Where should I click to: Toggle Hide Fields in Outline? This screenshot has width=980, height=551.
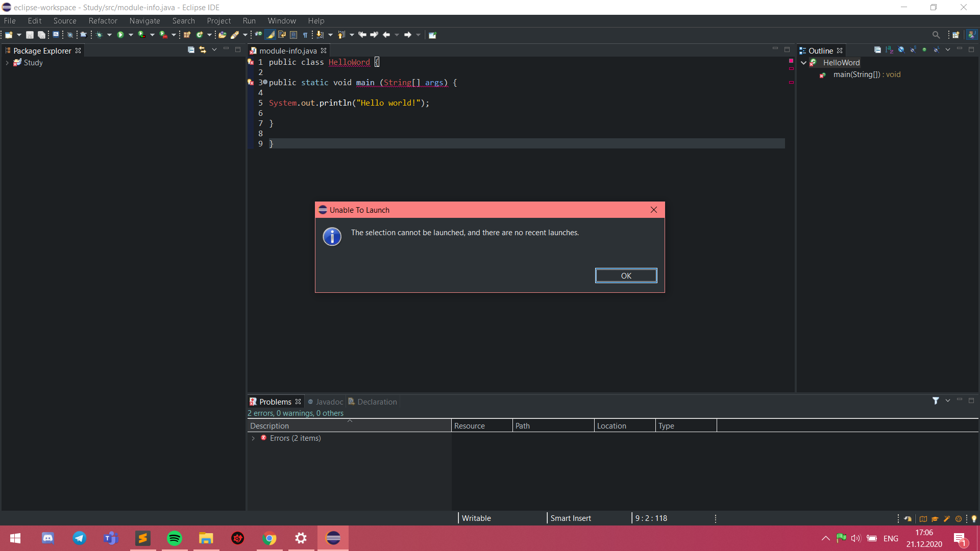pyautogui.click(x=901, y=50)
